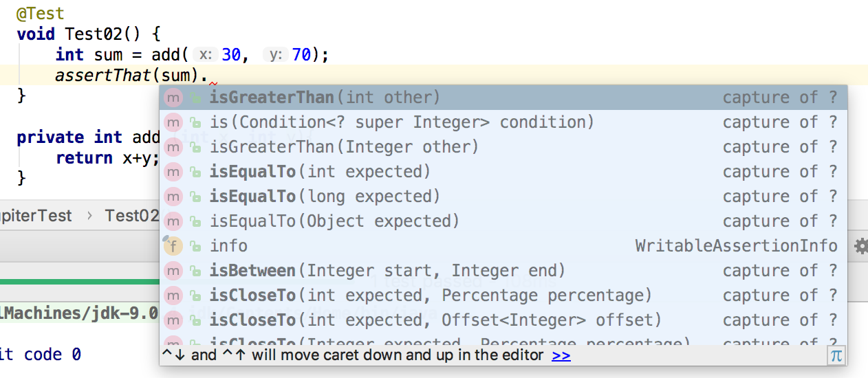This screenshot has width=868, height=378.
Task: Click method icon beside isEqualTo(Object expected)
Action: click(x=173, y=221)
